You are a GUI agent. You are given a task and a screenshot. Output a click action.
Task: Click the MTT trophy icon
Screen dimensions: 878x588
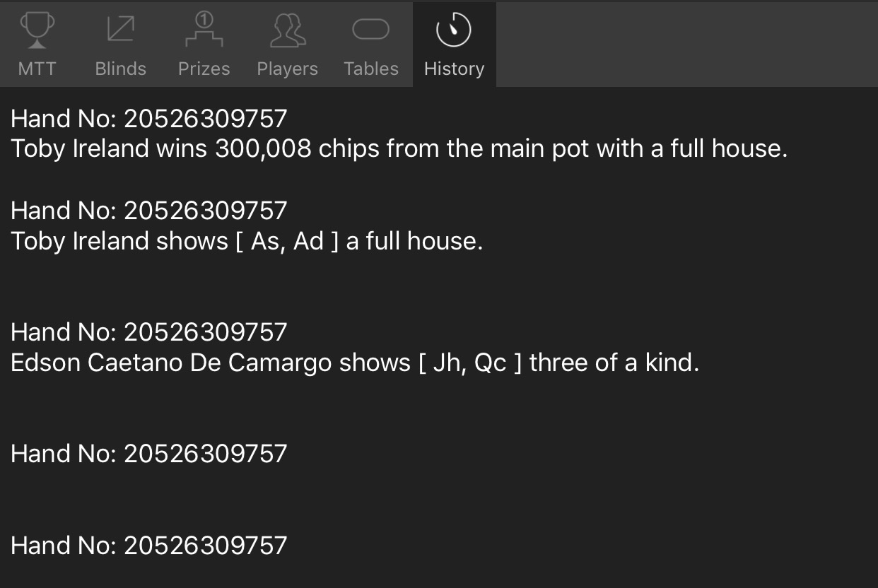[37, 30]
